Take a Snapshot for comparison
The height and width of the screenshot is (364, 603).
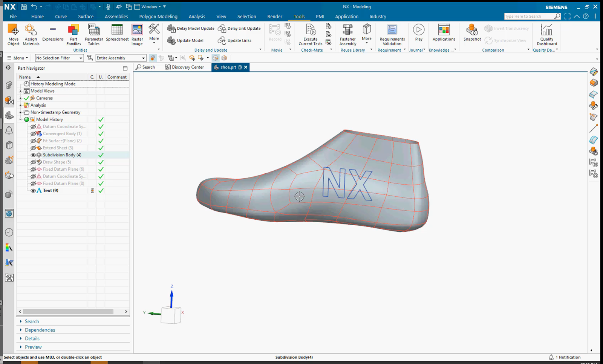(472, 33)
